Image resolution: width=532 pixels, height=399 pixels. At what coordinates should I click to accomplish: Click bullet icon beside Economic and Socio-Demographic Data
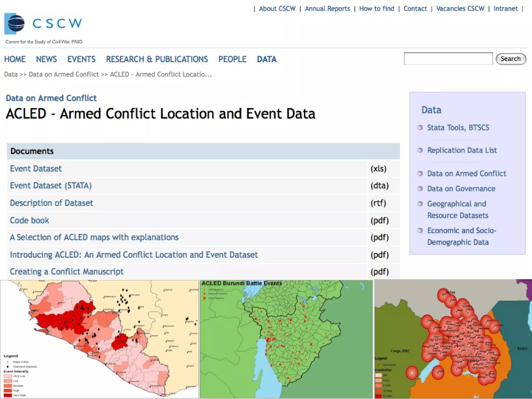pyautogui.click(x=420, y=230)
